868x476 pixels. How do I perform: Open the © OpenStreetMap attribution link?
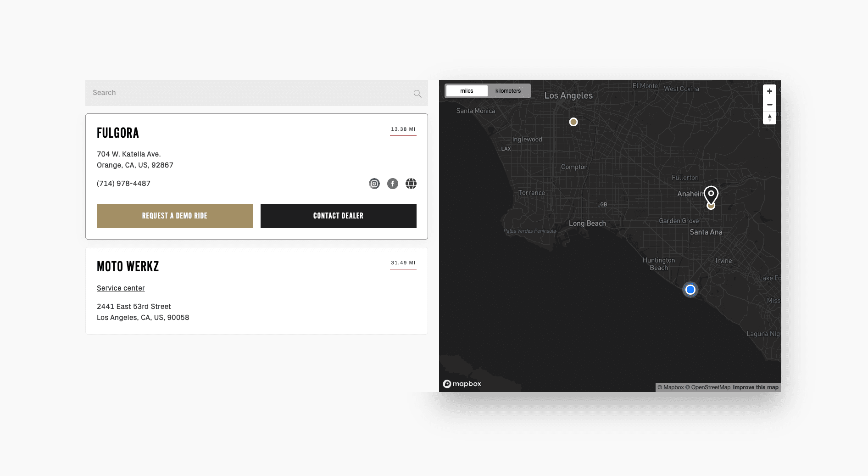(x=708, y=387)
